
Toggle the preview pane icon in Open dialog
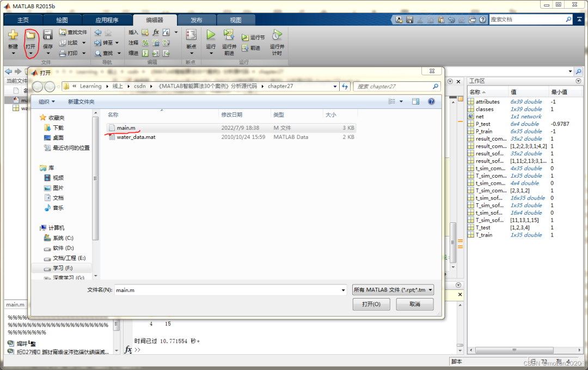point(415,101)
